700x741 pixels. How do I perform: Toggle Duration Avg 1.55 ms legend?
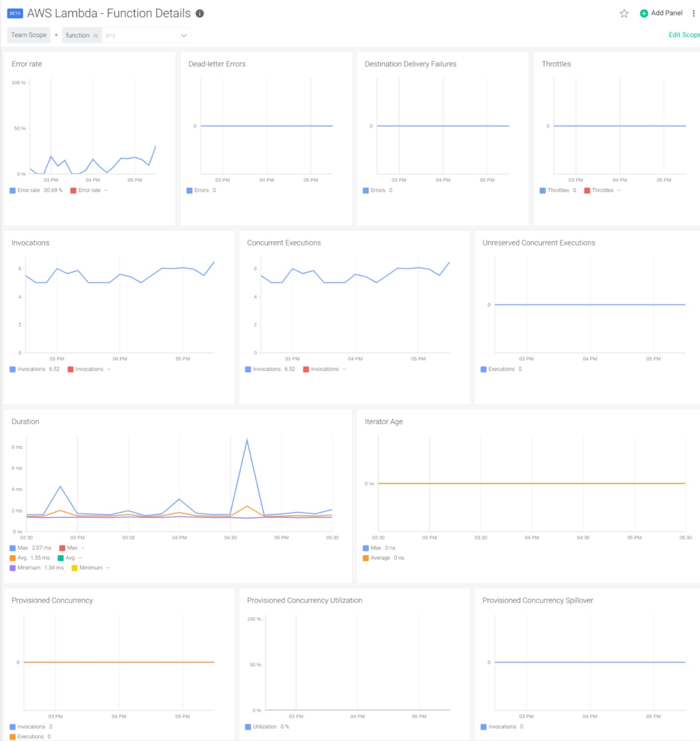30,558
